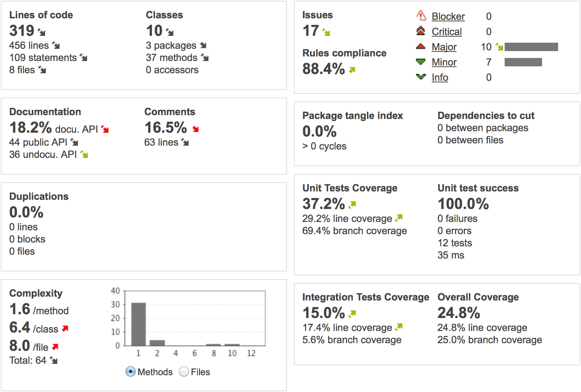Open the Major issues link
The width and height of the screenshot is (581, 392).
[444, 47]
